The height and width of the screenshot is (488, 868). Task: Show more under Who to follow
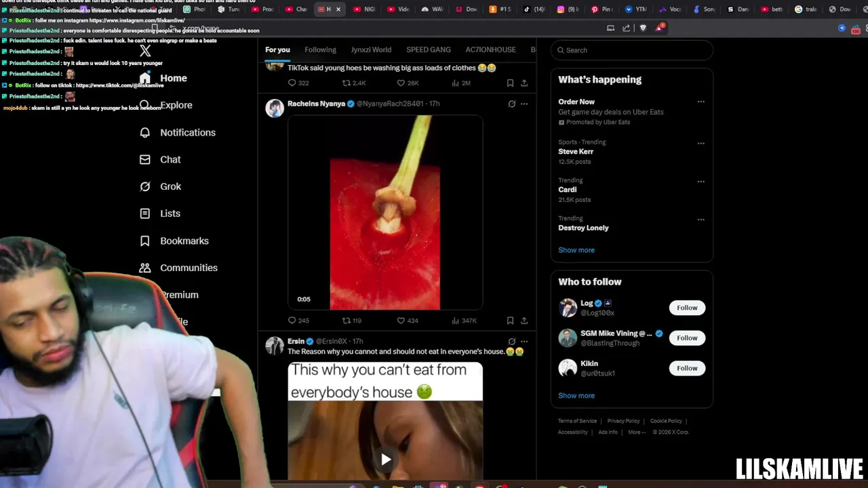tap(576, 396)
